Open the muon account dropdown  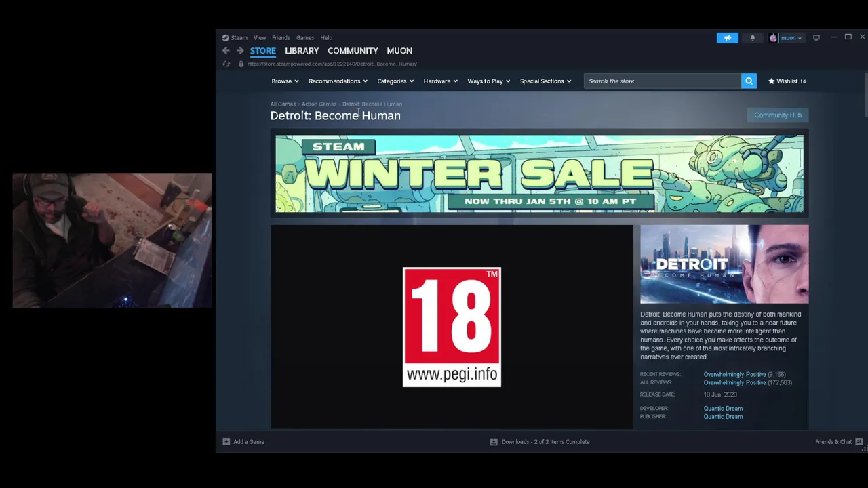pyautogui.click(x=791, y=38)
